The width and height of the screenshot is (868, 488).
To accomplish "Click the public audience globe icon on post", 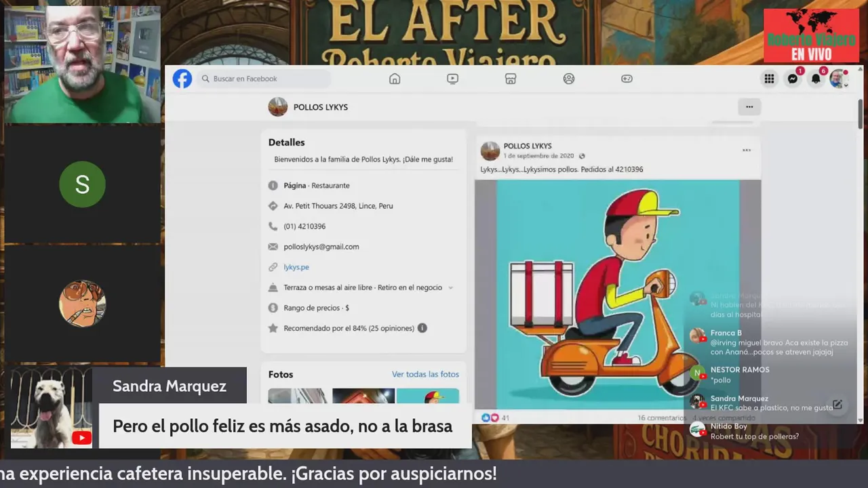I will point(582,156).
